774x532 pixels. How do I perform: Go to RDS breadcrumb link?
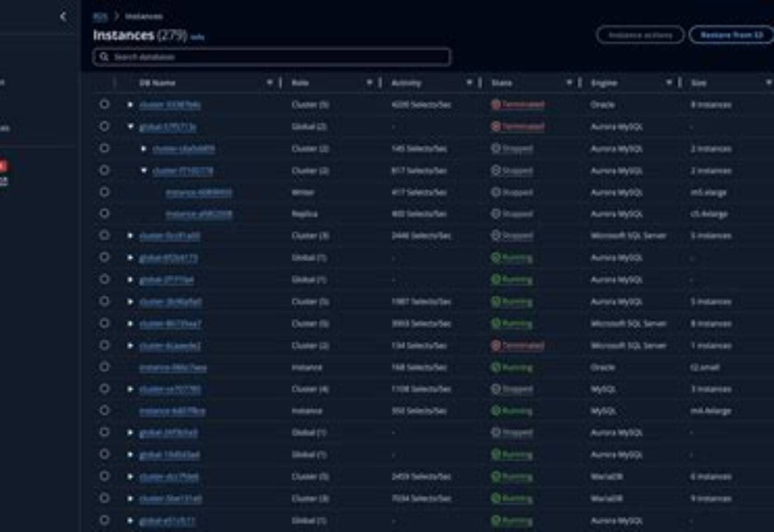pyautogui.click(x=100, y=16)
